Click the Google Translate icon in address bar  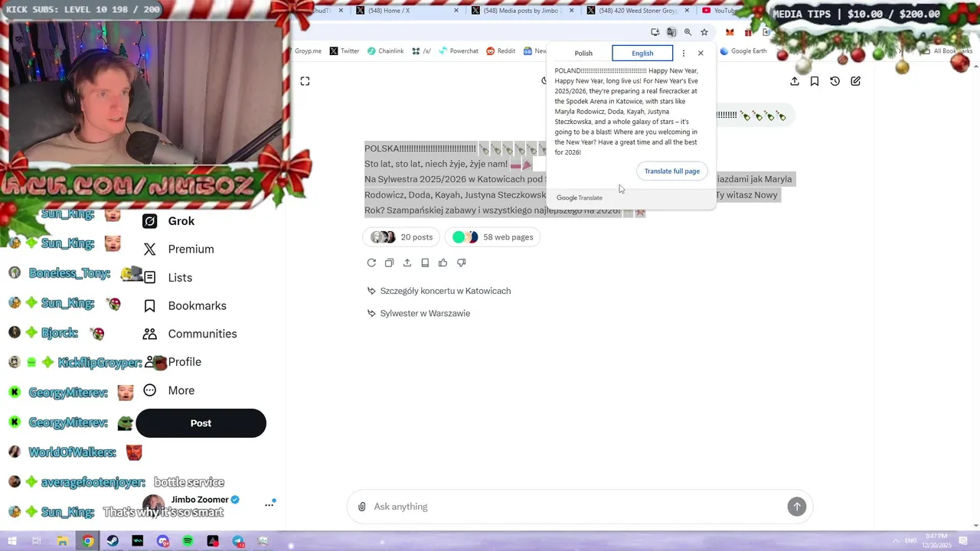coord(671,32)
